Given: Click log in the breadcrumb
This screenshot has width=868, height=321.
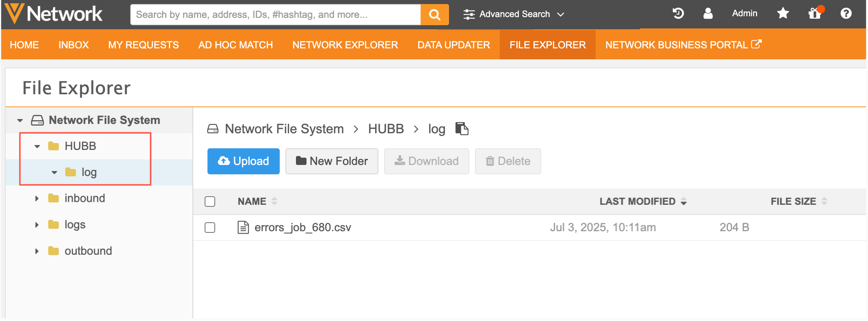Looking at the screenshot, I should (x=437, y=129).
